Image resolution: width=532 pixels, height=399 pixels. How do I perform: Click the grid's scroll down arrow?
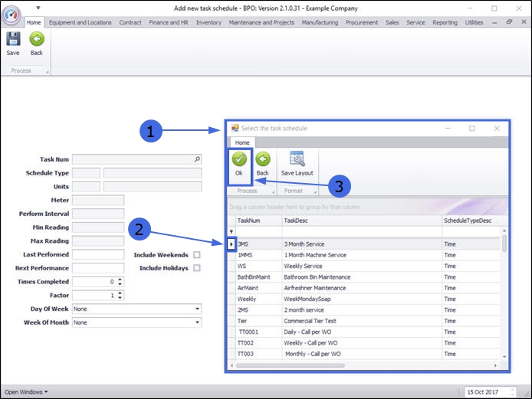pyautogui.click(x=504, y=357)
